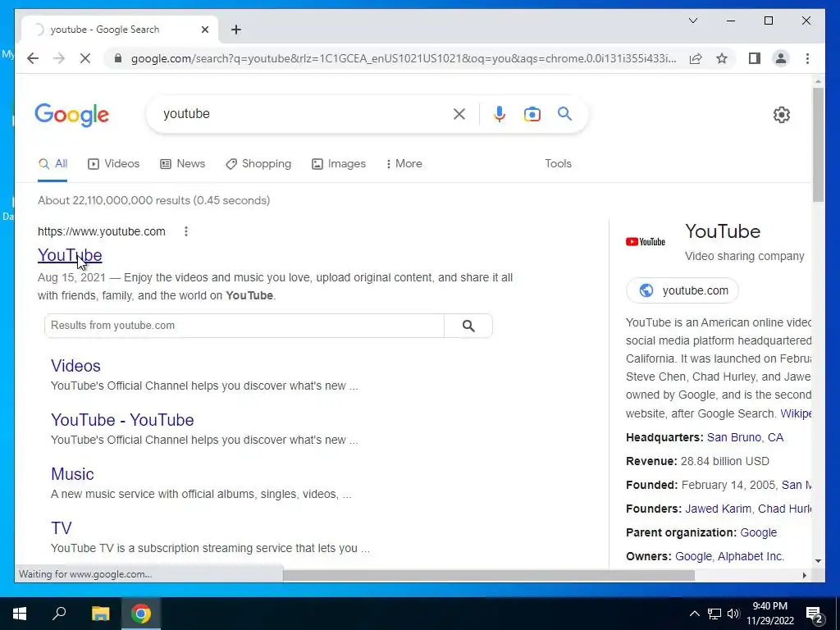Viewport: 840px width, 630px height.
Task: Search by image with camera icon
Action: [532, 113]
